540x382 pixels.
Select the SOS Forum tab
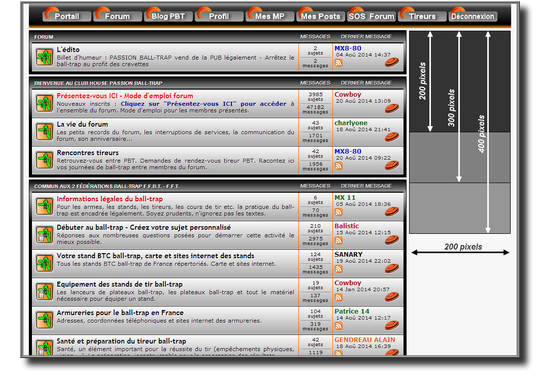tap(371, 16)
